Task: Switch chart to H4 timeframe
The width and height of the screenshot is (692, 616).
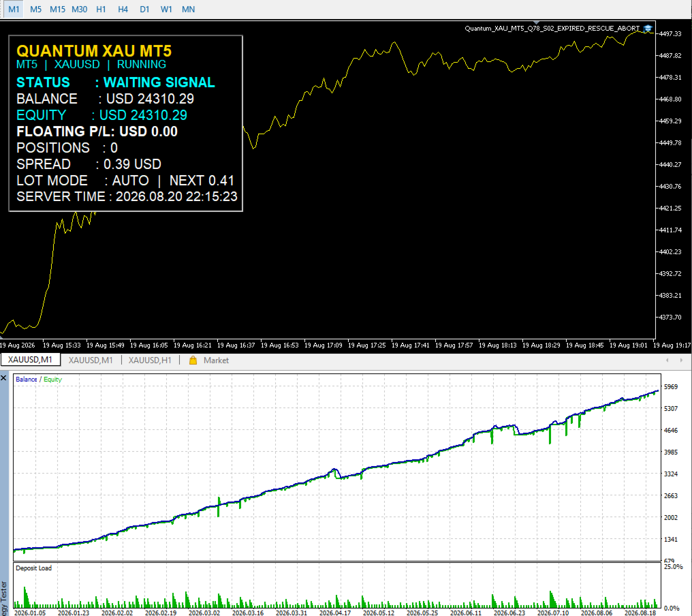Action: point(123,10)
